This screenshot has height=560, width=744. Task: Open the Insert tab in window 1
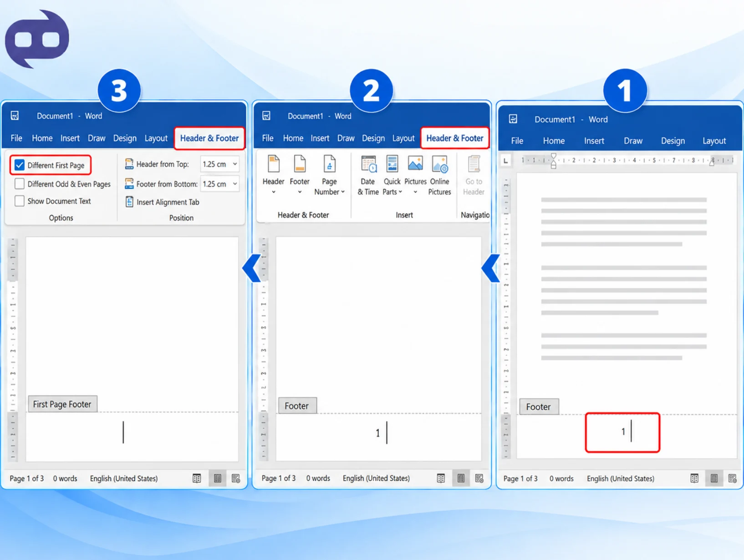[x=594, y=141]
